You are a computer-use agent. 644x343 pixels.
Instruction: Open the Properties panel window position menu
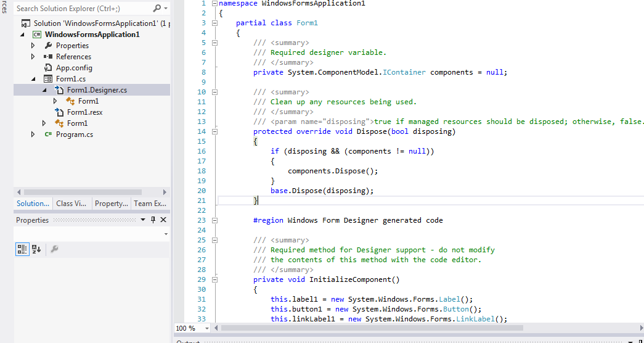[x=143, y=220]
